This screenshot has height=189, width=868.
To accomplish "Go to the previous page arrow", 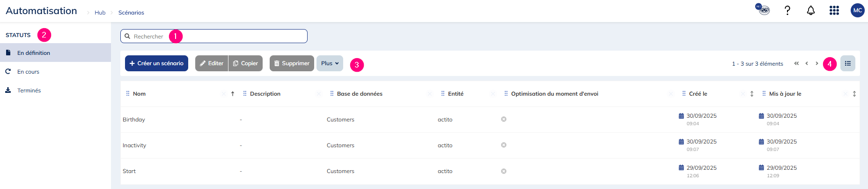I will 807,63.
